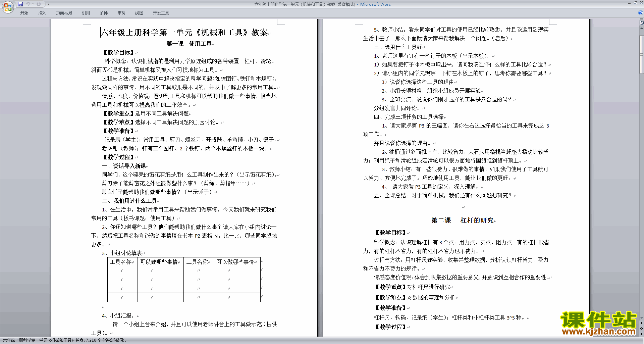Click the heading 第二课 杠杆的研究
The height and width of the screenshot is (344, 644).
462,220
